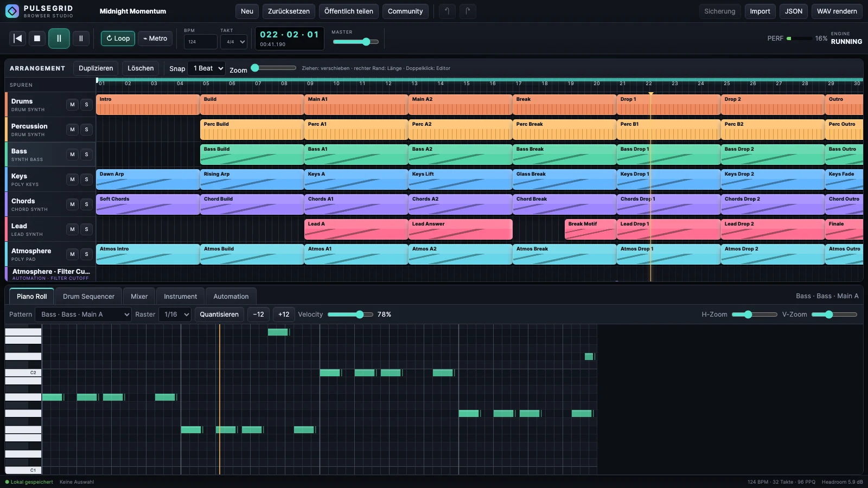Click the C2 piano key
This screenshot has height=488, width=868.
pyautogui.click(x=23, y=373)
